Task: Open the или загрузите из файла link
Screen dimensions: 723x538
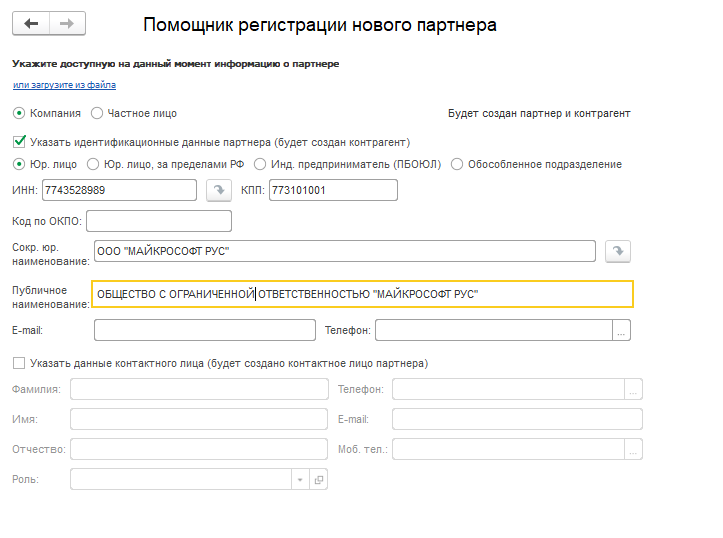Action: (64, 86)
